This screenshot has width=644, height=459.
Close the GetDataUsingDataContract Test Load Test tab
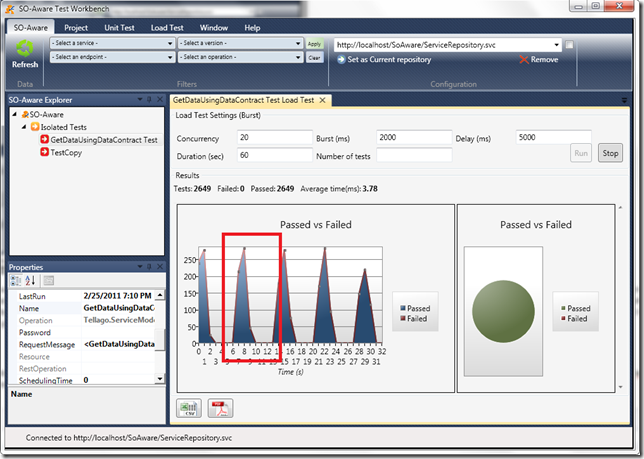click(322, 100)
